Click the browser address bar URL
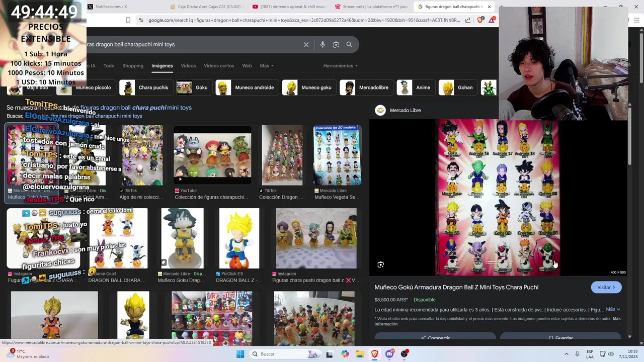Screen dimensions: 644x362 pos(304,20)
